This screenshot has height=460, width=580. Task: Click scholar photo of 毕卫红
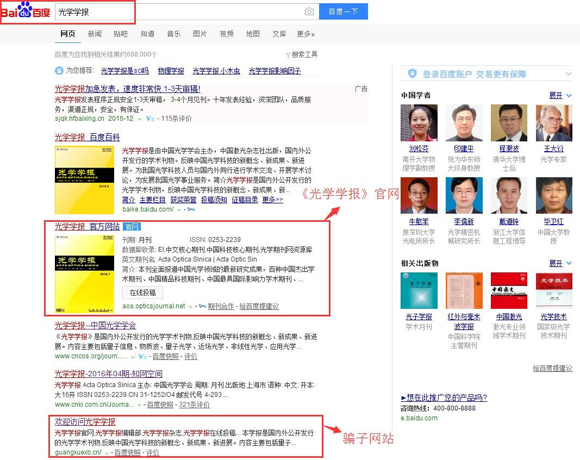coord(554,195)
